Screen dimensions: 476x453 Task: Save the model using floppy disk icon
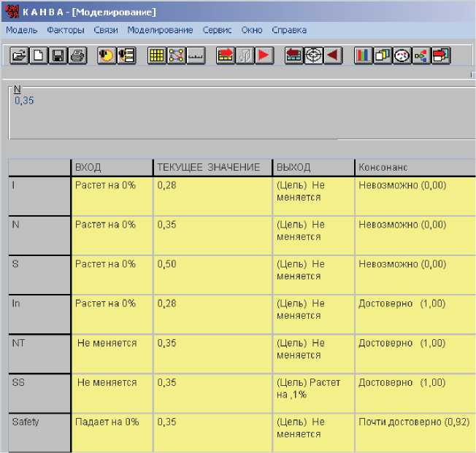coord(58,55)
